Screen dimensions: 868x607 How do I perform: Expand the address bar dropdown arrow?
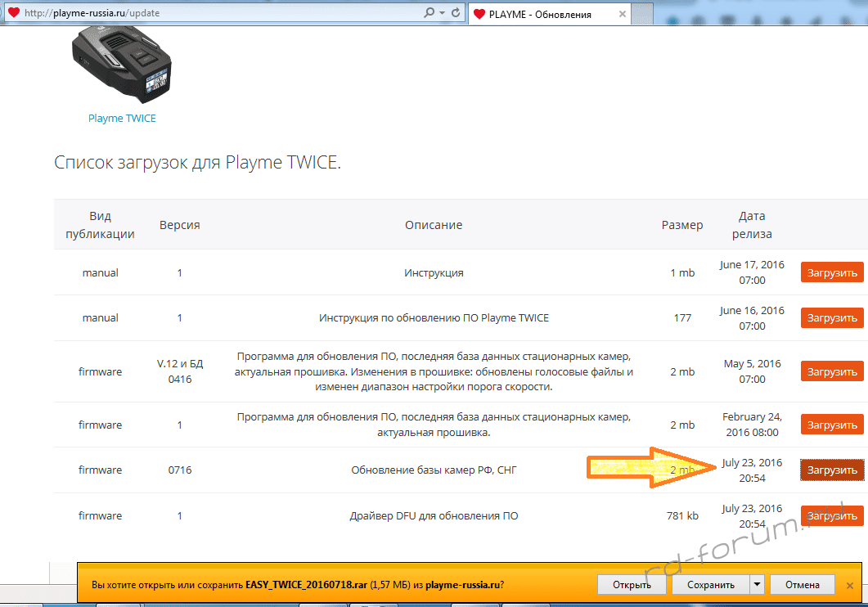tap(443, 13)
